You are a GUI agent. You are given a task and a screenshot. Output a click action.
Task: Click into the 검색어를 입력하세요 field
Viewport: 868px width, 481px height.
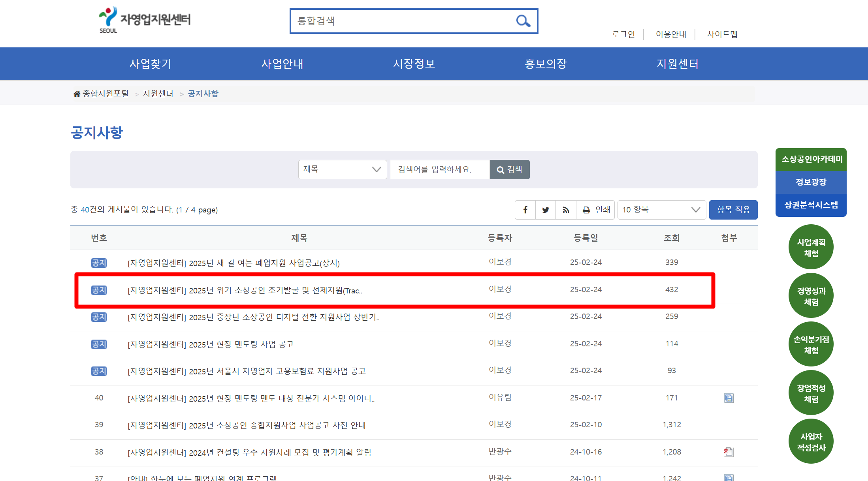(x=439, y=169)
